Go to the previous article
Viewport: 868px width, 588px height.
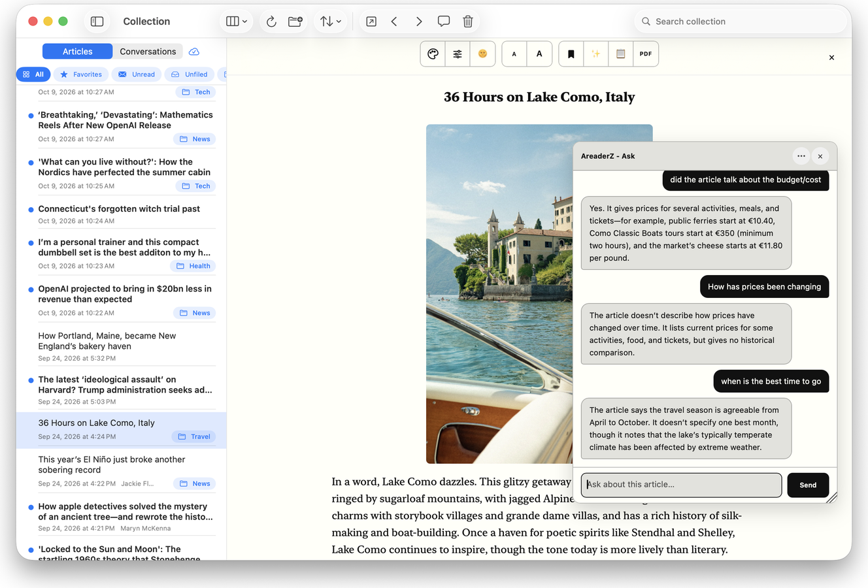pyautogui.click(x=394, y=22)
